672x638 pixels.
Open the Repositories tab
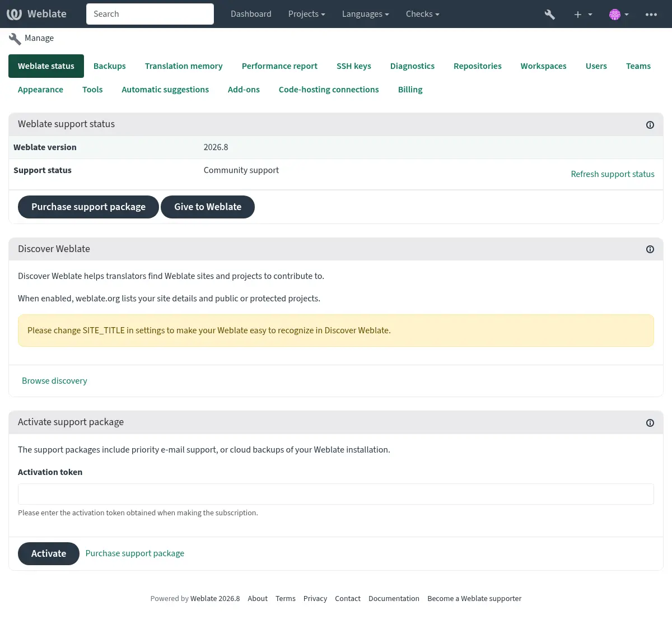478,66
